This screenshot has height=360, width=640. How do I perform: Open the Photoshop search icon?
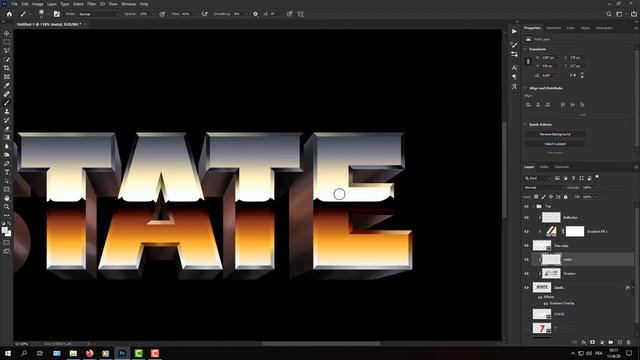coord(609,14)
